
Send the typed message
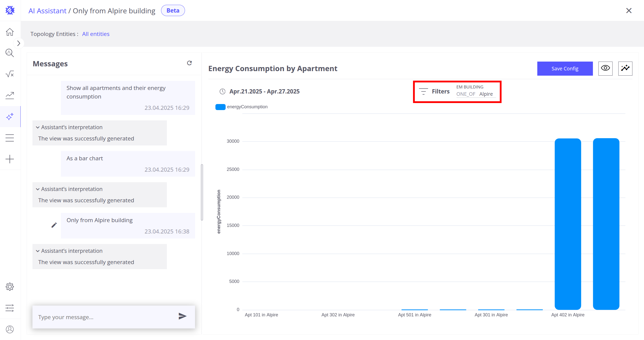(x=182, y=316)
